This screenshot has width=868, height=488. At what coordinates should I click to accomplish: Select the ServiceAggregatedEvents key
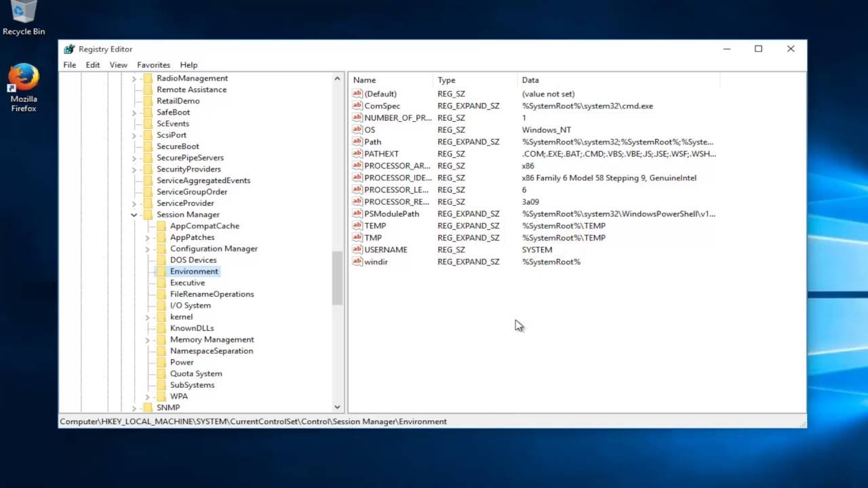[x=203, y=180]
